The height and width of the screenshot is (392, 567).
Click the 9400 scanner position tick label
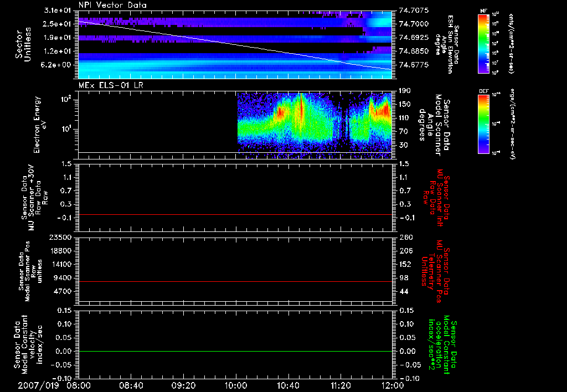coord(63,278)
